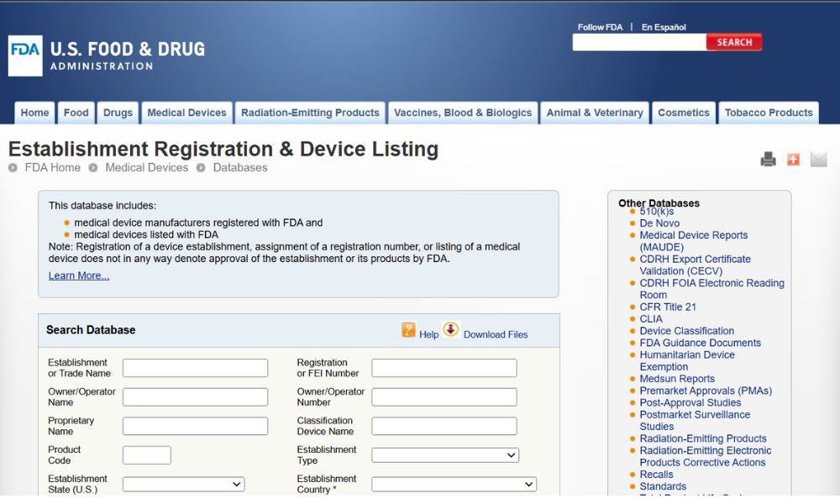
Task: Follow the Learn More link
Action: 79,276
